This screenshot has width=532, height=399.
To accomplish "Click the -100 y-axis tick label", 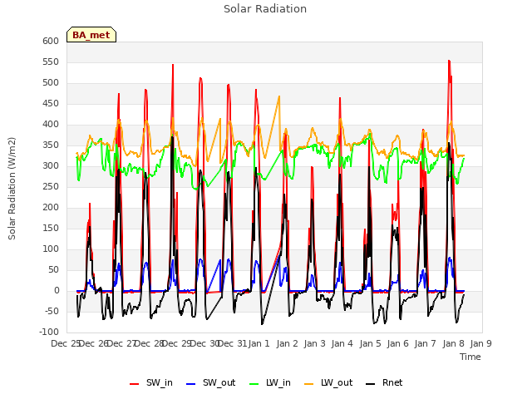I will pos(49,332).
